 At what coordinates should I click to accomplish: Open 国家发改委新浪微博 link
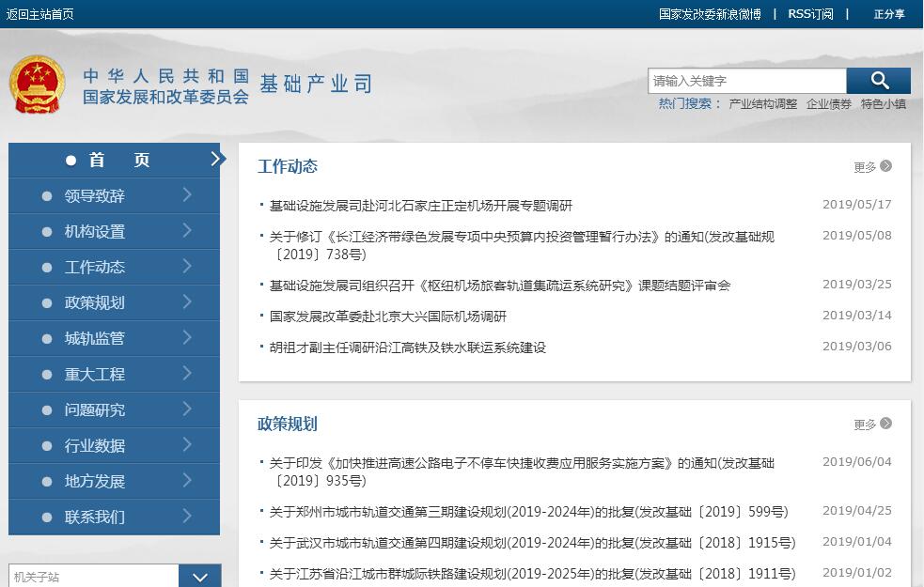pyautogui.click(x=710, y=14)
